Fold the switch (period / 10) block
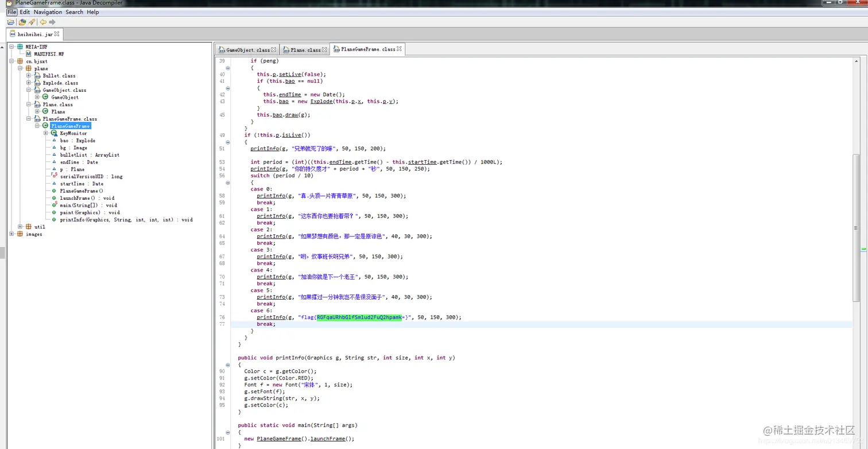 [228, 183]
